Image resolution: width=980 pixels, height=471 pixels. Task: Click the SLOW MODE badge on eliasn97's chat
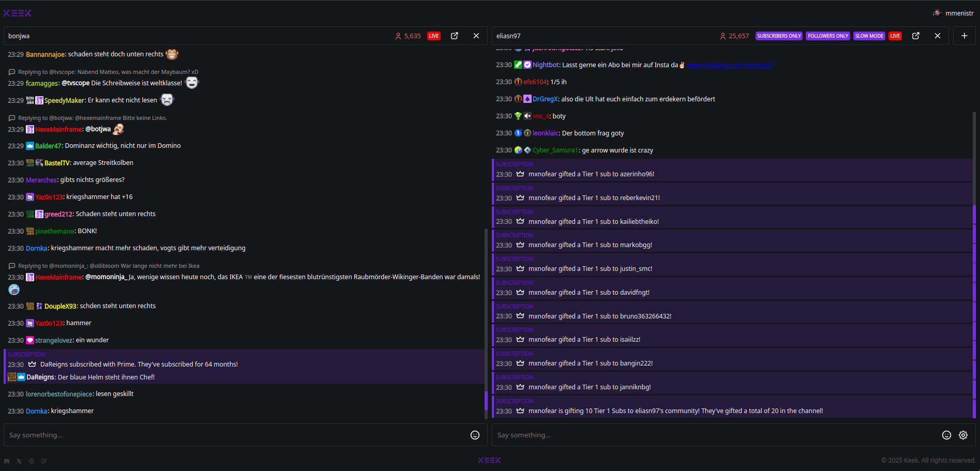(x=869, y=36)
